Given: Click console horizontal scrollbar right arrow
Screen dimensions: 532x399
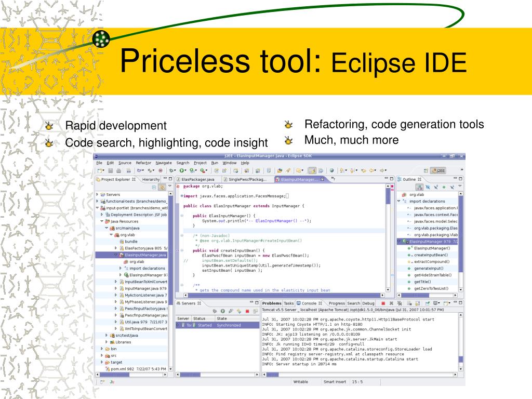Looking at the screenshot, I should (x=455, y=375).
